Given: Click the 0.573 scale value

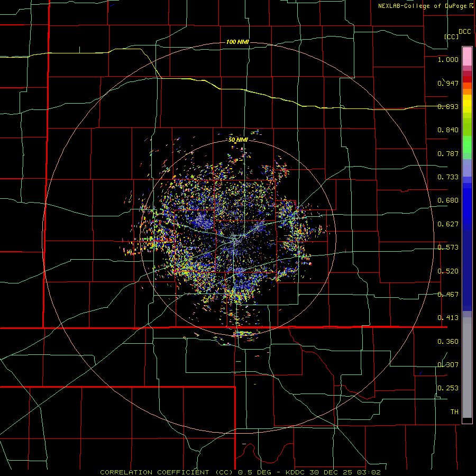Looking at the screenshot, I should pyautogui.click(x=448, y=248).
